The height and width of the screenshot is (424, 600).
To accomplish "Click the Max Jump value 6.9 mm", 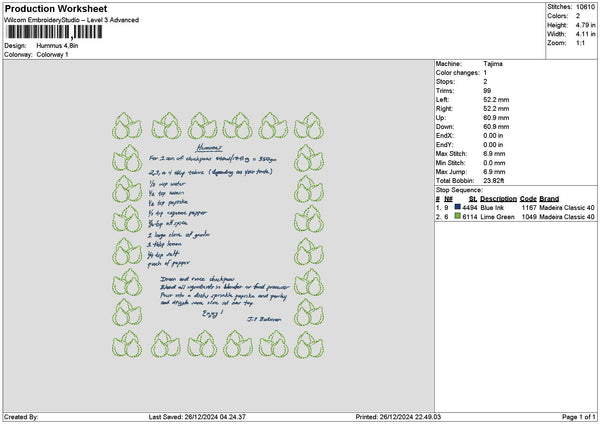I will (494, 171).
